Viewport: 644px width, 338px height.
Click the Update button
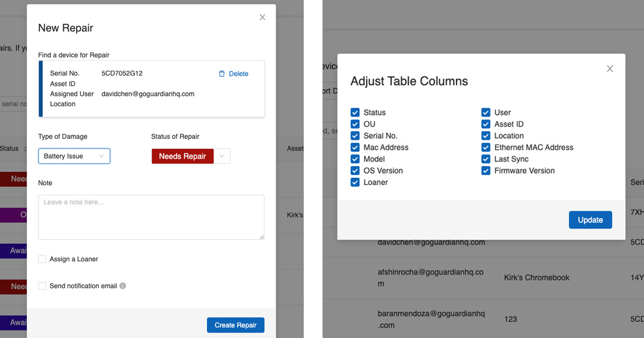click(x=590, y=220)
